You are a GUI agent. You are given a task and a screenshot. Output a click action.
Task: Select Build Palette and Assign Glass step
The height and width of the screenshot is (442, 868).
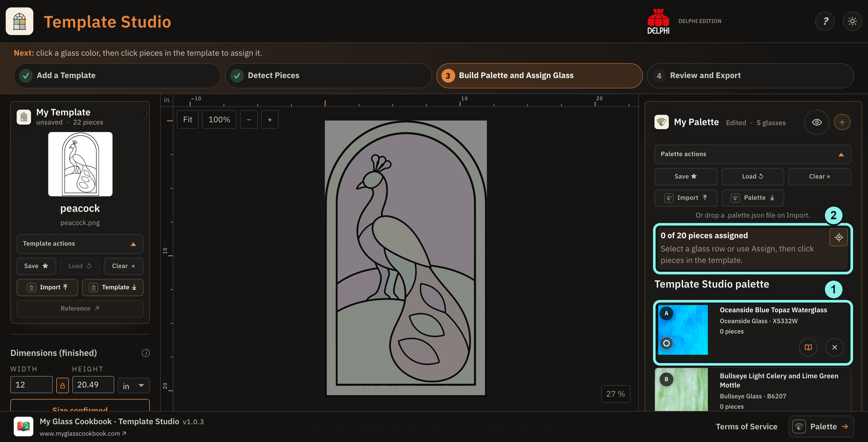tap(539, 75)
